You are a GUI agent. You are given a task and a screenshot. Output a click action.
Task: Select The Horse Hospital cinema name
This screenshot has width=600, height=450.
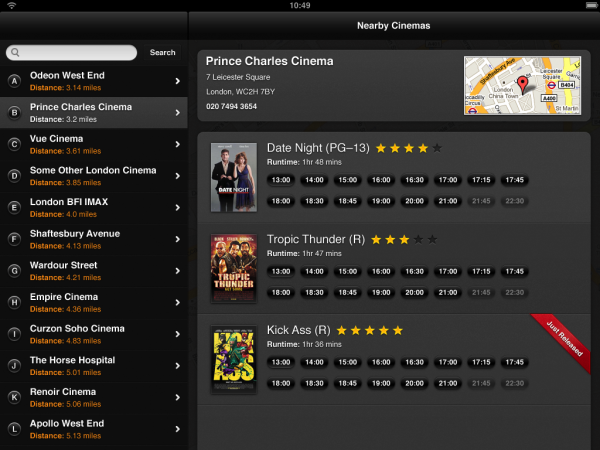(x=72, y=360)
